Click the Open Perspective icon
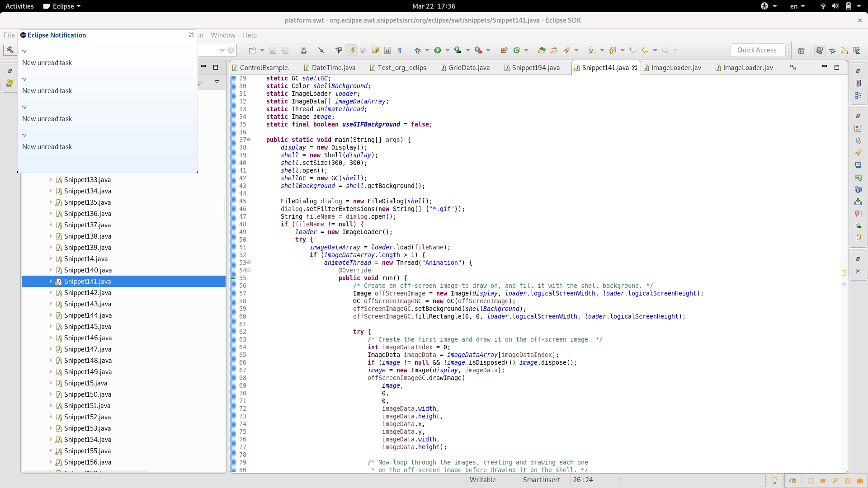 [802, 51]
